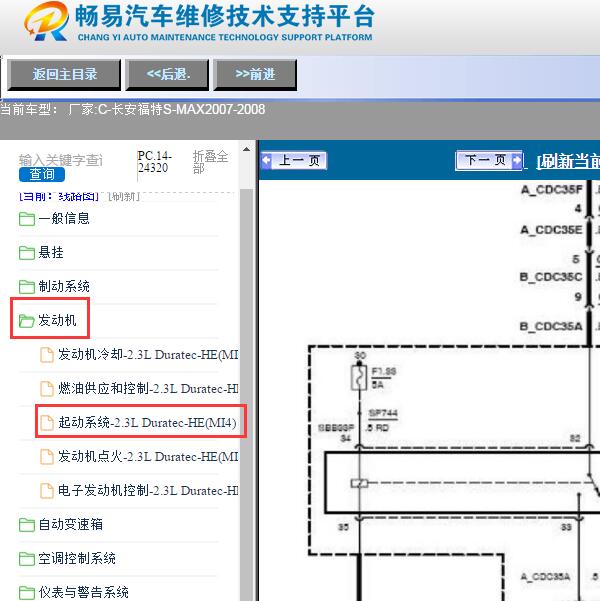
Task: Expand the 空调控制系统 folder icon
Action: (26, 559)
